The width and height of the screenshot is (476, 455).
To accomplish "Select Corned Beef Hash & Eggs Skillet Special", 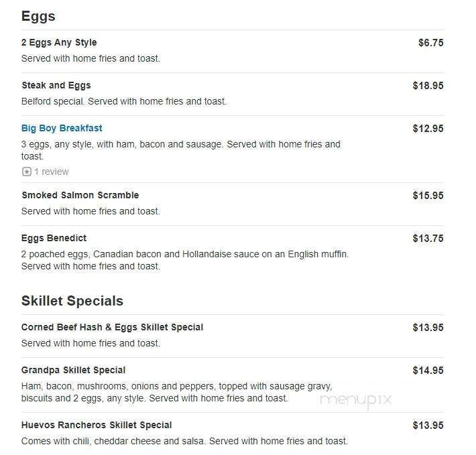I will tap(113, 327).
